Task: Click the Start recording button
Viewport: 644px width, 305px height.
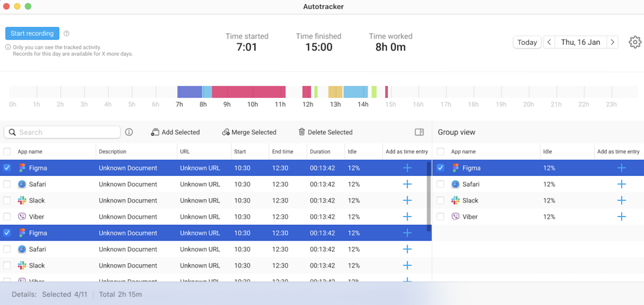Action: pyautogui.click(x=32, y=33)
